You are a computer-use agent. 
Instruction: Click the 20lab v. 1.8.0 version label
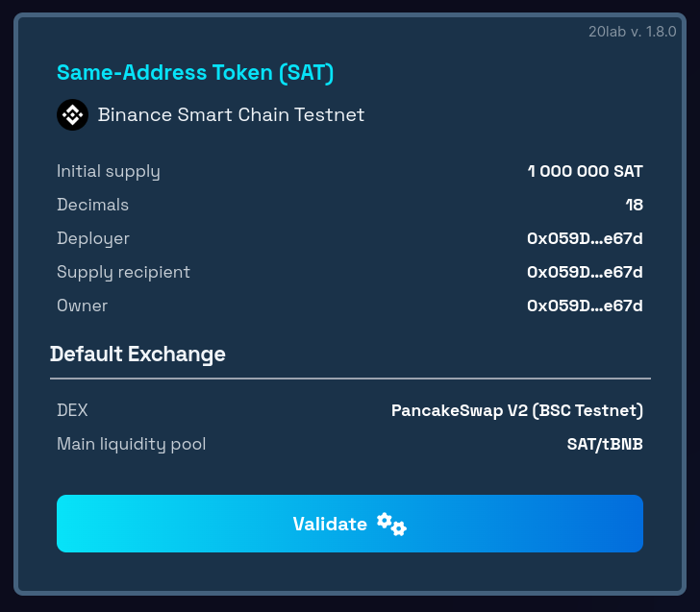632,31
